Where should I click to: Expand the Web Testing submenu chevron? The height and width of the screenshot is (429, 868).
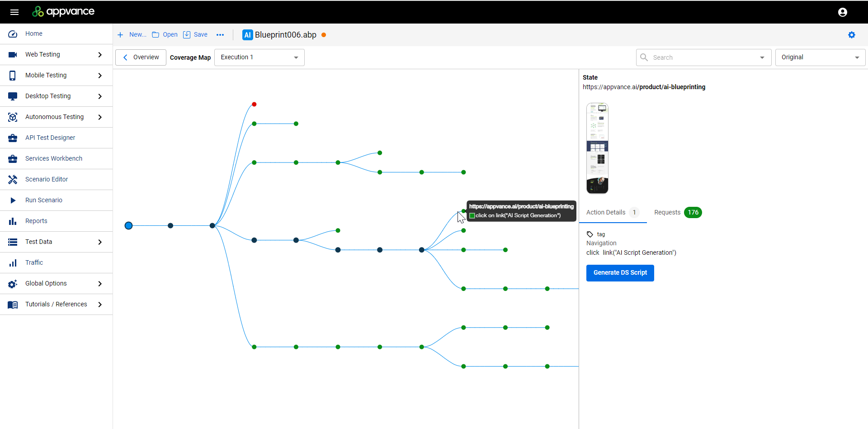coord(100,55)
